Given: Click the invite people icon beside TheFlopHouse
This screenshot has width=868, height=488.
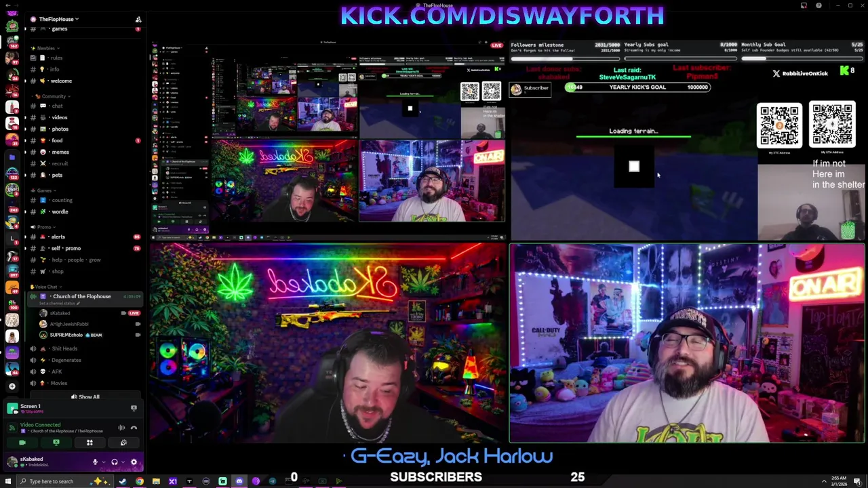Looking at the screenshot, I should (138, 19).
